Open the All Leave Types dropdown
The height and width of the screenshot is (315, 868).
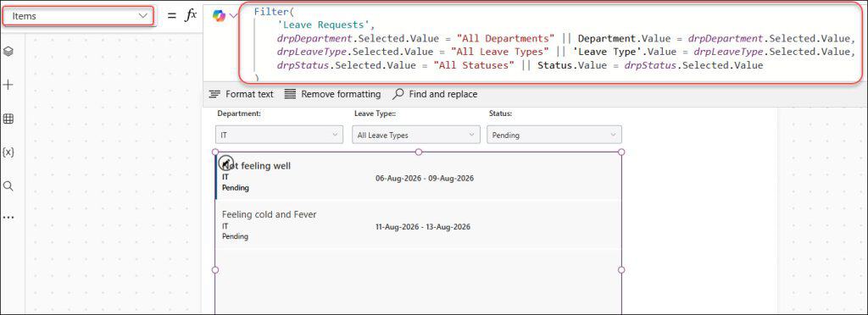pos(416,135)
